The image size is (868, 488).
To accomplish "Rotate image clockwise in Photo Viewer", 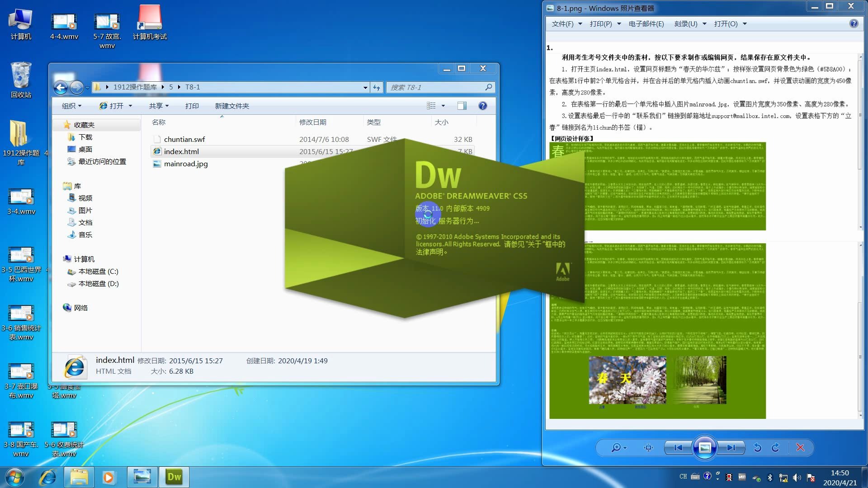I will (x=776, y=447).
